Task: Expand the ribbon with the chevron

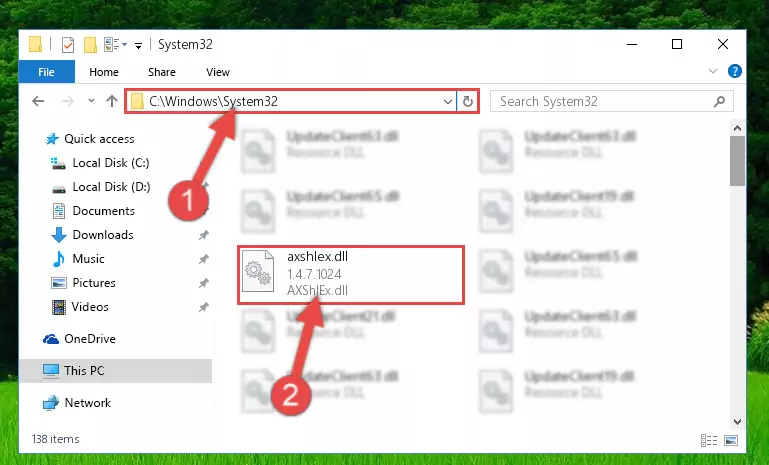Action: tap(713, 72)
